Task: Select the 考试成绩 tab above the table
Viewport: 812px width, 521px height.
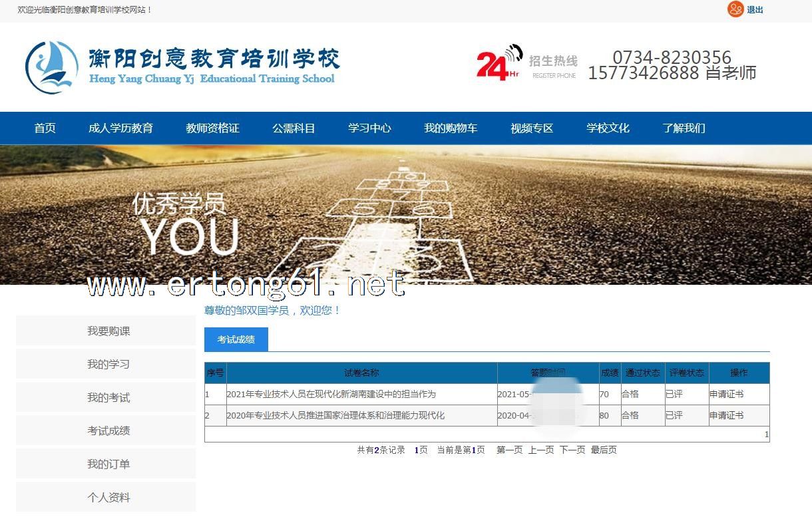Action: (236, 339)
